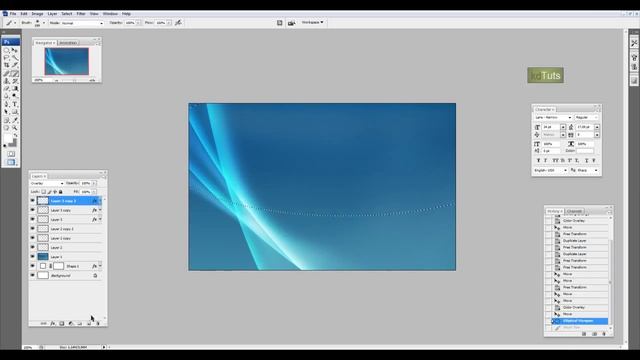Open the Layers blend mode dropdown

47,183
